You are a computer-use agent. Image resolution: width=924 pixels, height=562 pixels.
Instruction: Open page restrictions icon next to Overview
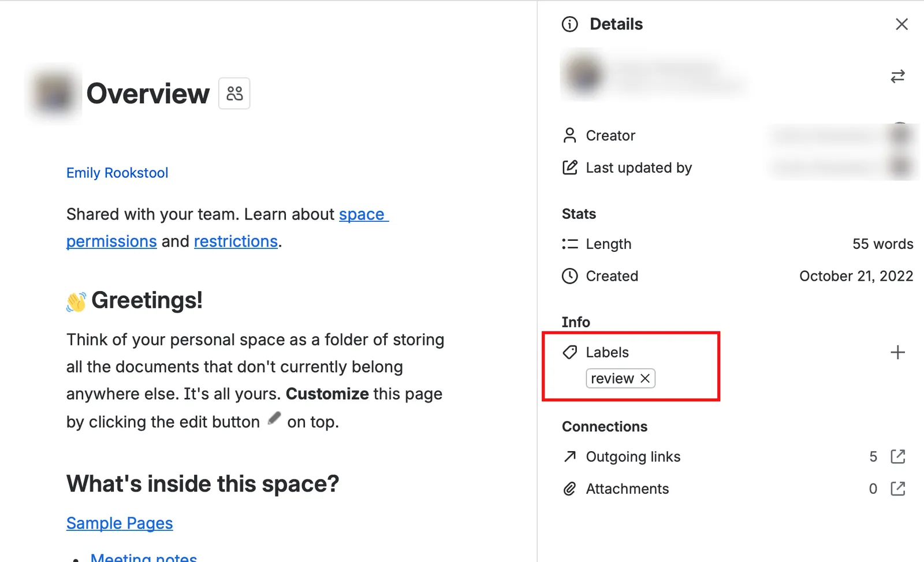point(234,94)
